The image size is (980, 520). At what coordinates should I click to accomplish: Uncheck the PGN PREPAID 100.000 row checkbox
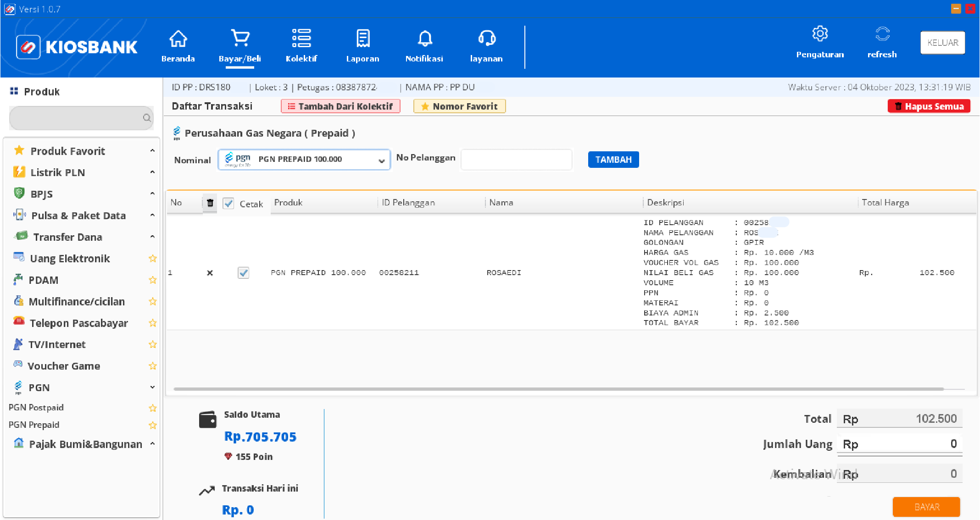(x=243, y=273)
